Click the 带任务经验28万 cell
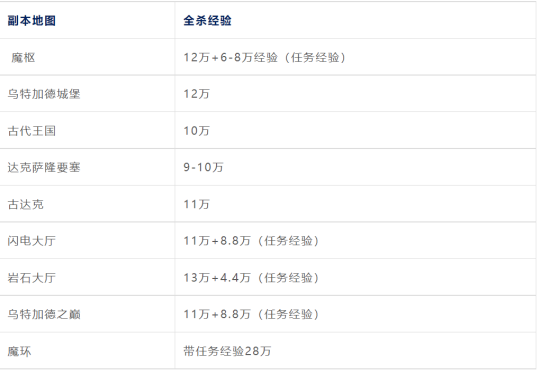This screenshot has height=372, width=540. 227,351
